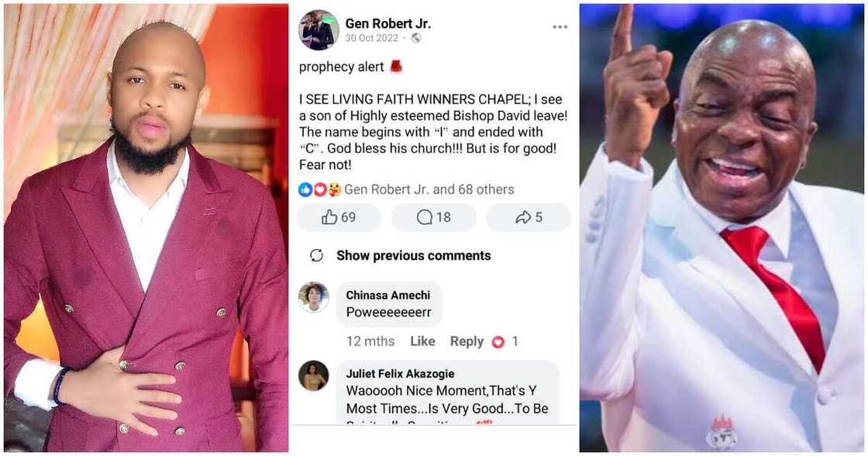
Task: Click Juliet Felix Akazogie's comment avatar
Action: pyautogui.click(x=314, y=376)
